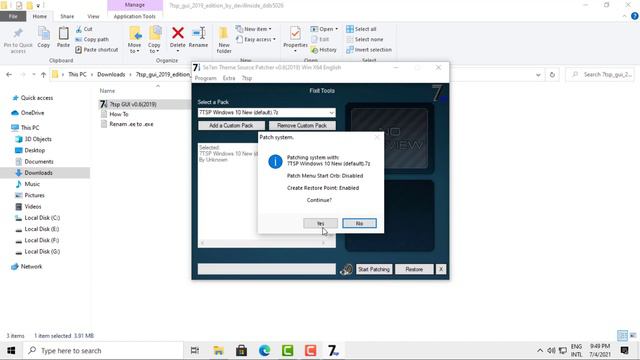Click Select all in the ribbon
Viewport: 640px width, 360px height.
click(x=361, y=29)
